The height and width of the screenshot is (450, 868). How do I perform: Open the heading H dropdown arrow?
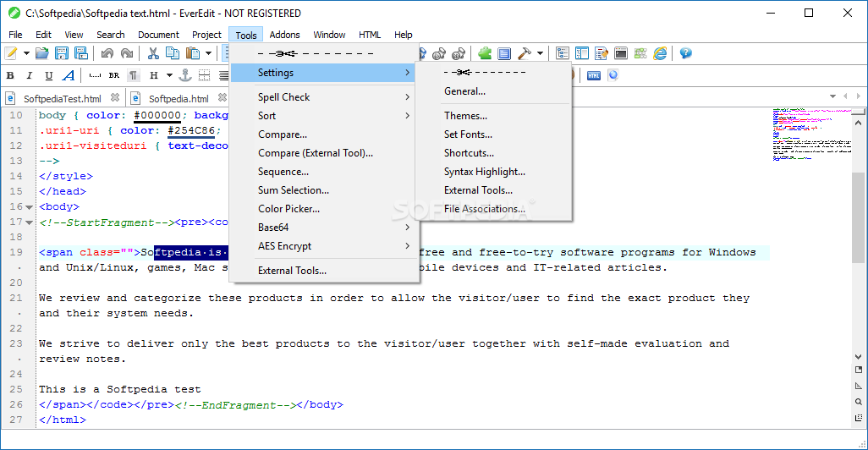pos(169,75)
